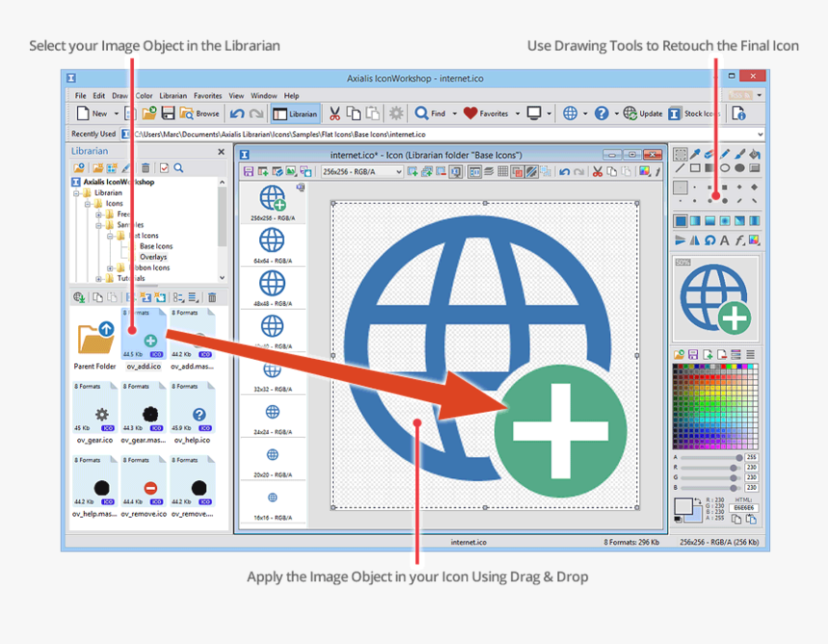Select the Eraser tool
Screen dimensions: 828x644
pyautogui.click(x=710, y=154)
